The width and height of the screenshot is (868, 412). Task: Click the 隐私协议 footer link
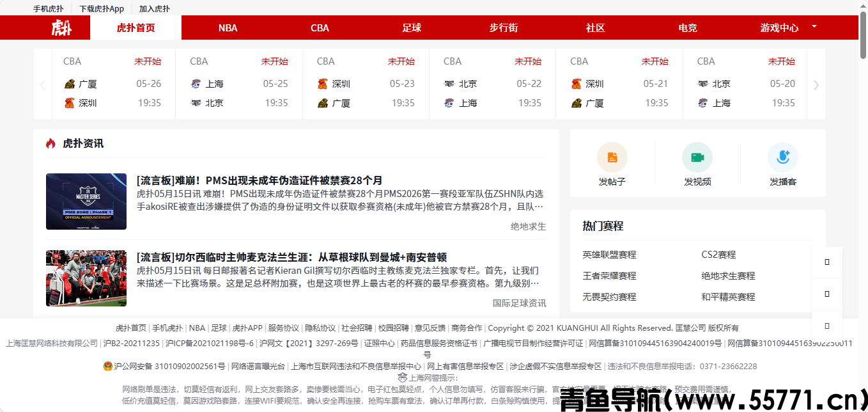click(320, 328)
